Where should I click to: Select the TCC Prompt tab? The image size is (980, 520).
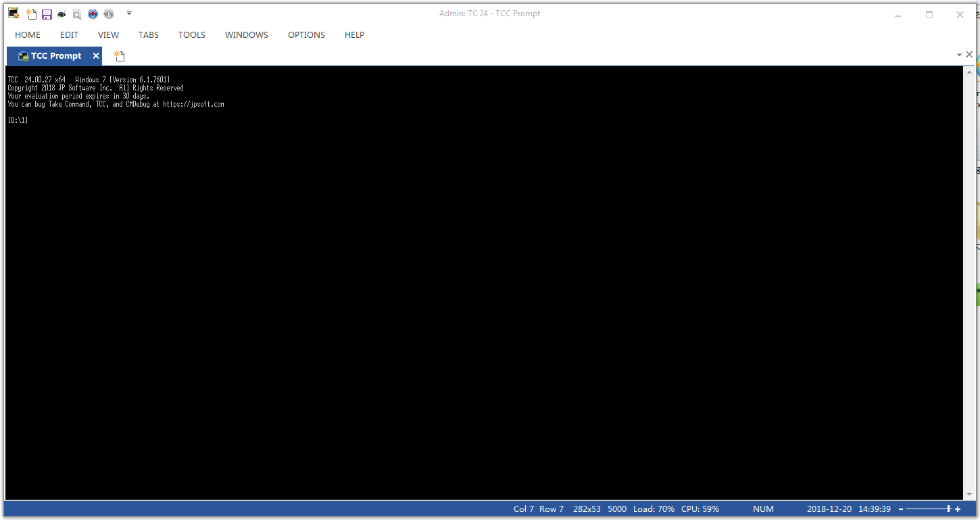tap(55, 56)
